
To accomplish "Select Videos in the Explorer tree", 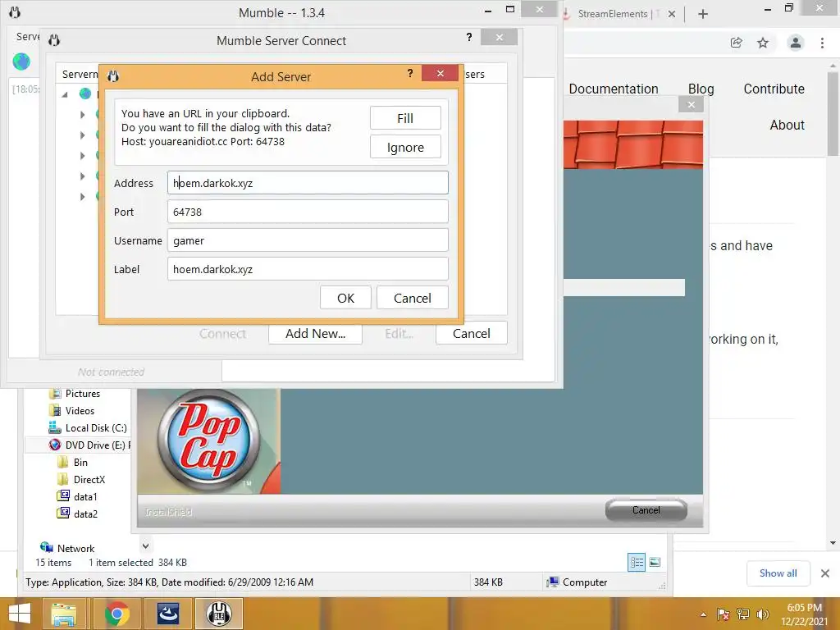I will 80,410.
